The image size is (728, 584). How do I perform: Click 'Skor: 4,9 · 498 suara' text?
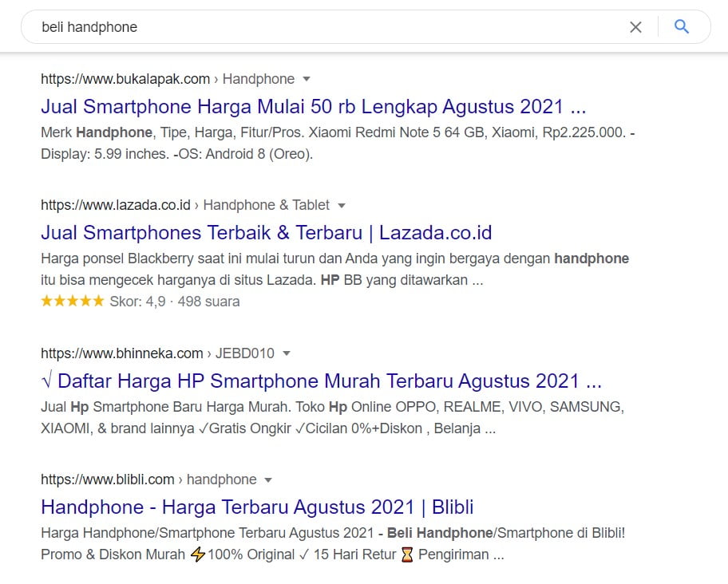tap(175, 302)
